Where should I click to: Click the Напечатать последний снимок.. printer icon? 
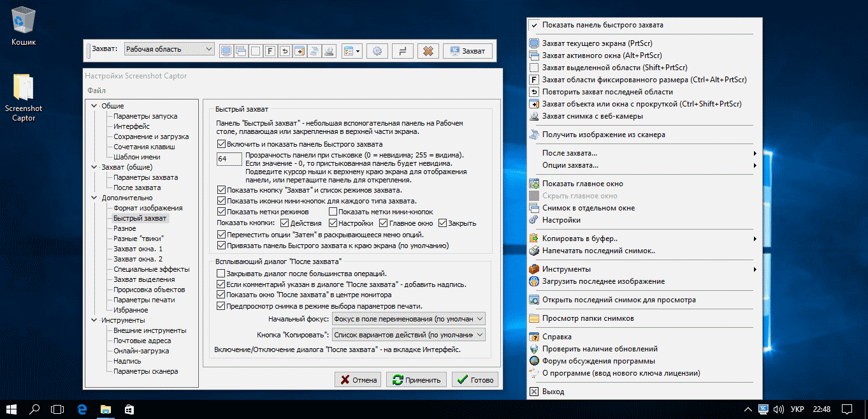(x=534, y=251)
